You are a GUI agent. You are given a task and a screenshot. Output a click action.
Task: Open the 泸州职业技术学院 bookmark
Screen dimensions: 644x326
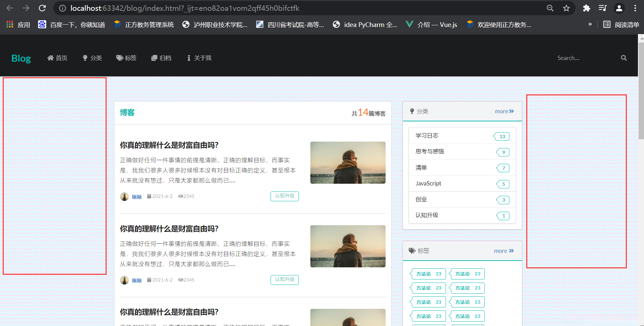215,25
